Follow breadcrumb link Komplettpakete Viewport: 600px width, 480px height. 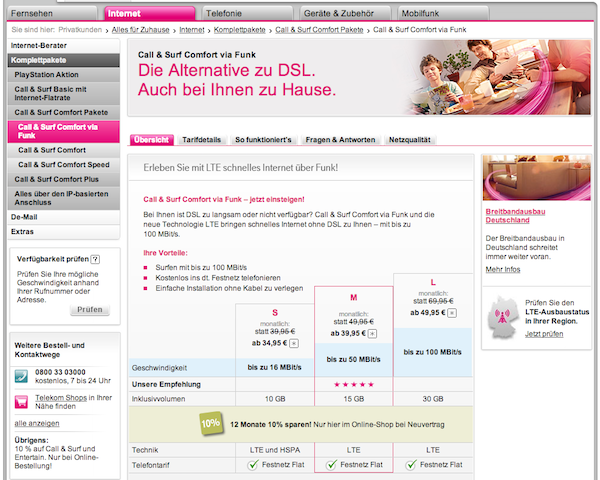pyautogui.click(x=240, y=30)
